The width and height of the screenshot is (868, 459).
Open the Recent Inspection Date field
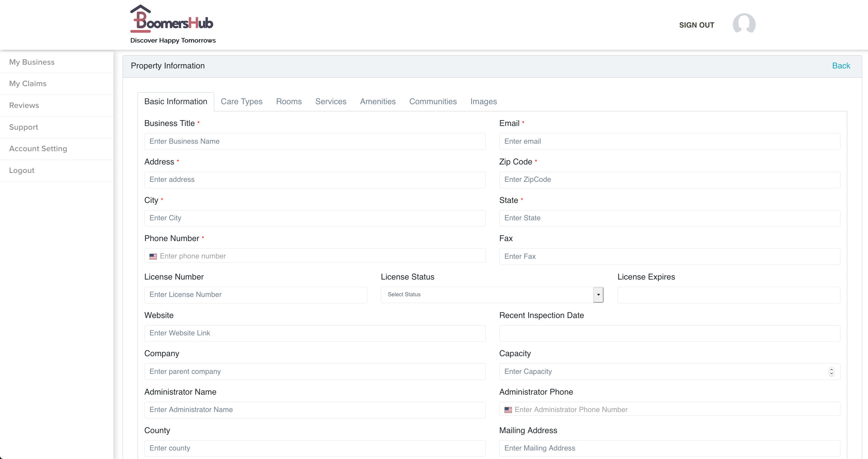coord(670,333)
